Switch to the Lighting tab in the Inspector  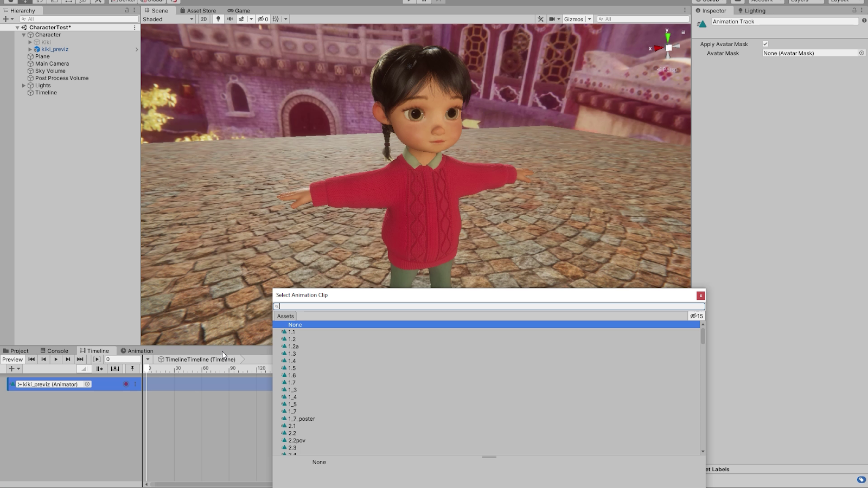coord(754,10)
